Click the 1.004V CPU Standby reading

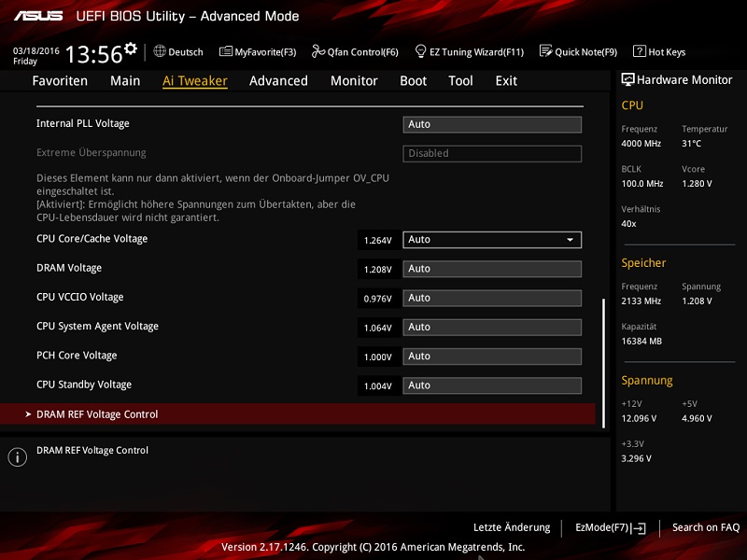tap(378, 386)
